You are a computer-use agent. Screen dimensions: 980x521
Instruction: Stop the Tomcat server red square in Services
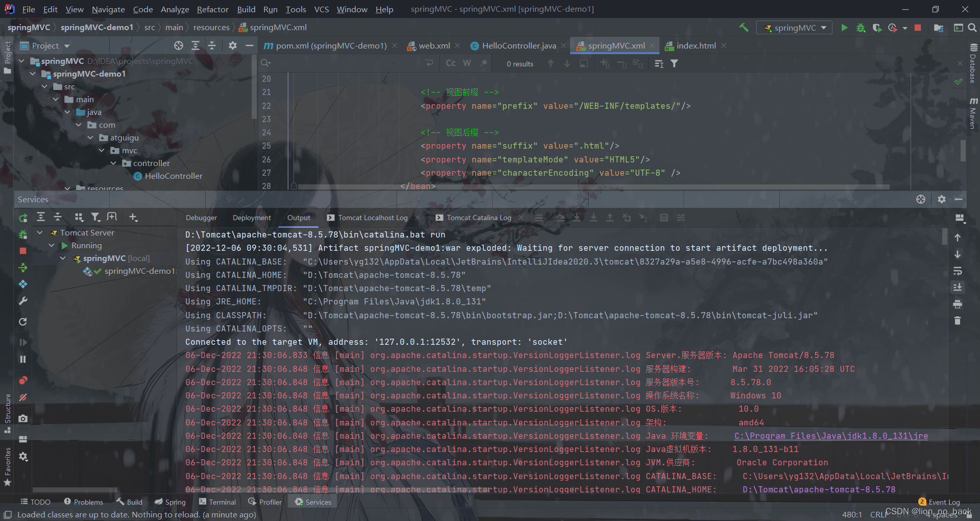pyautogui.click(x=23, y=251)
